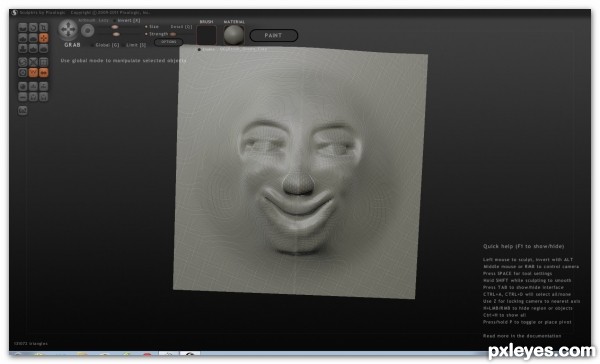This screenshot has height=364, width=600.
Task: Click the global mode hint text
Action: [x=123, y=60]
